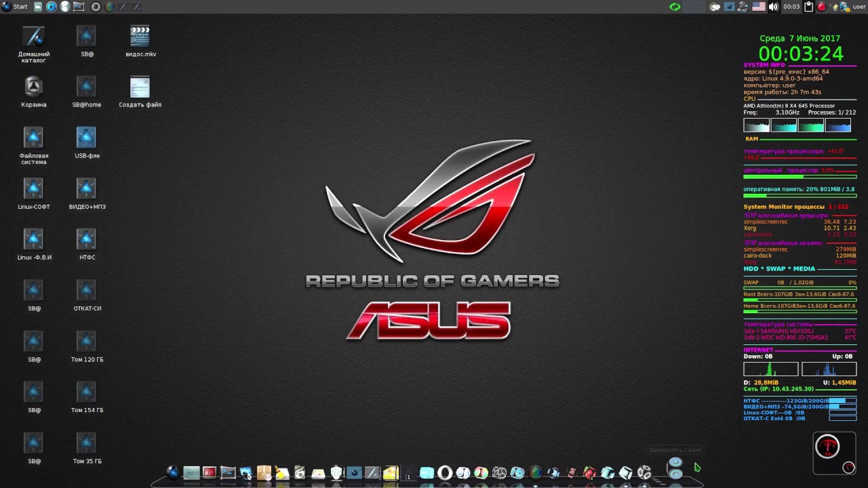Open the cardboard package icon in dock
Image resolution: width=868 pixels, height=488 pixels.
coord(264,472)
